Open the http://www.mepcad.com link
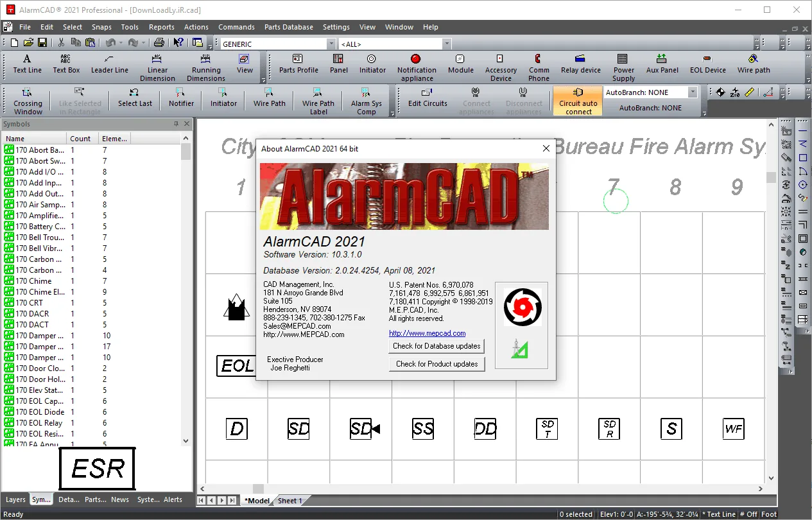The width and height of the screenshot is (812, 520). pos(427,333)
